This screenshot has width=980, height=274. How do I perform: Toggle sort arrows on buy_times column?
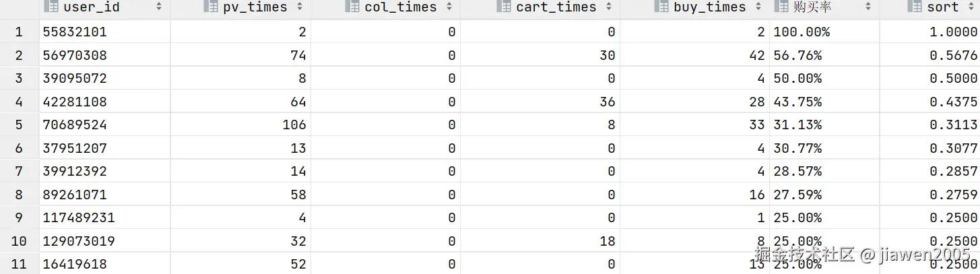tap(758, 7)
